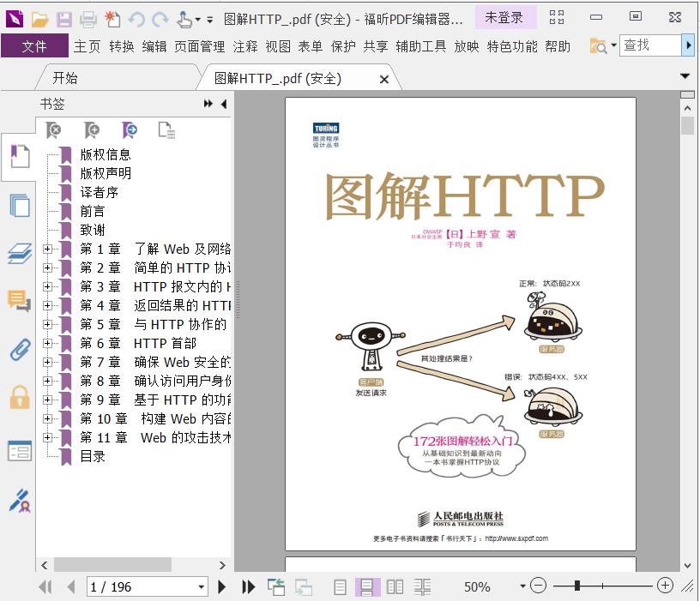
Task: Open the document tab list dropdown arrow
Action: [685, 76]
